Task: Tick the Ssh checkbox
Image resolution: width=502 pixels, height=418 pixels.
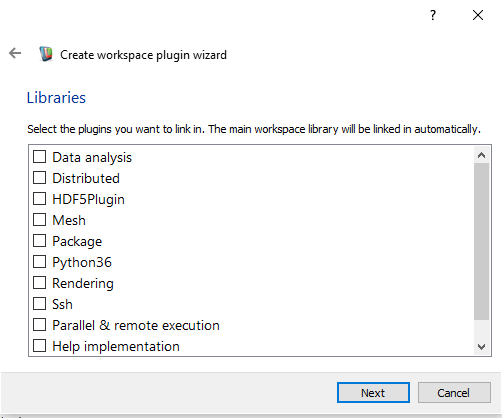Action: (x=39, y=303)
